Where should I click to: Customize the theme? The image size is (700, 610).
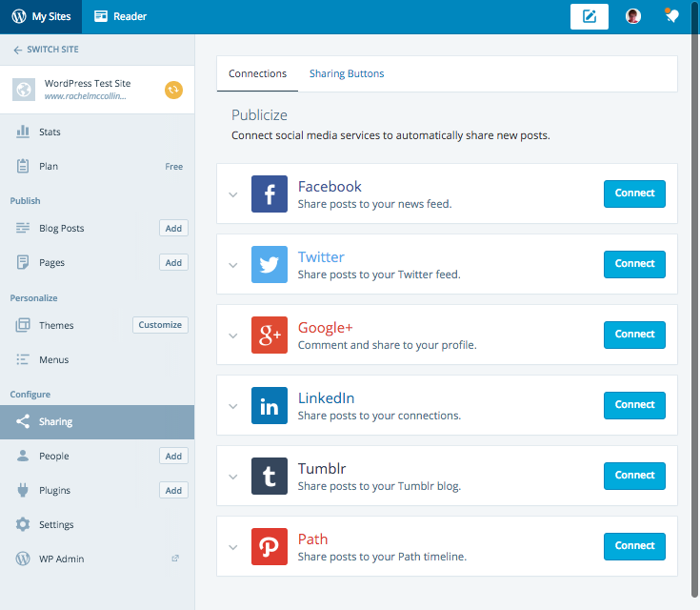tap(160, 325)
